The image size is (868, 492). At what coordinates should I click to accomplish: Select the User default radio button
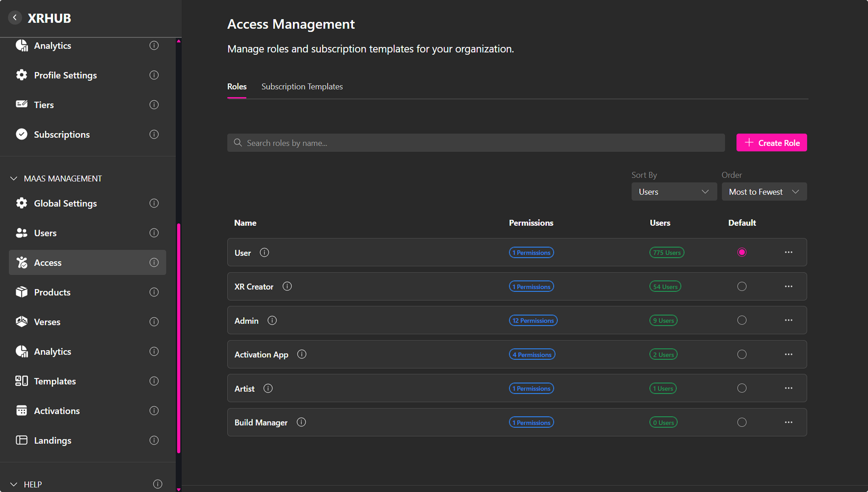(x=742, y=253)
